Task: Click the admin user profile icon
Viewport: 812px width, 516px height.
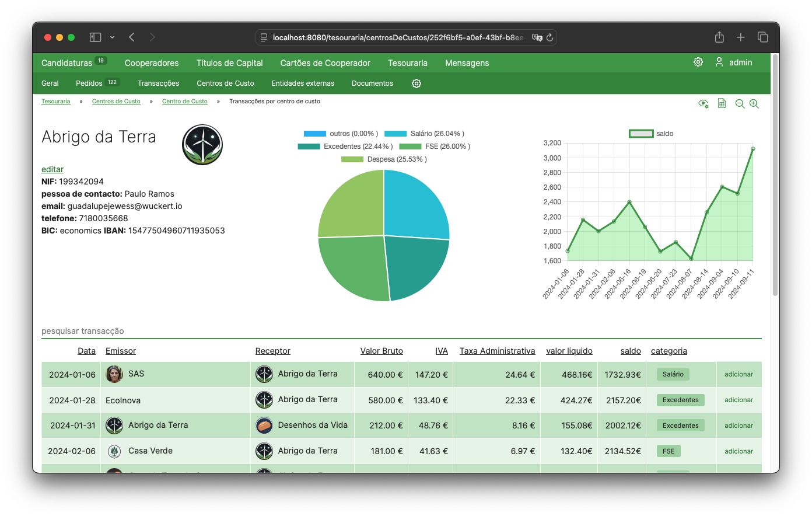Action: click(719, 62)
